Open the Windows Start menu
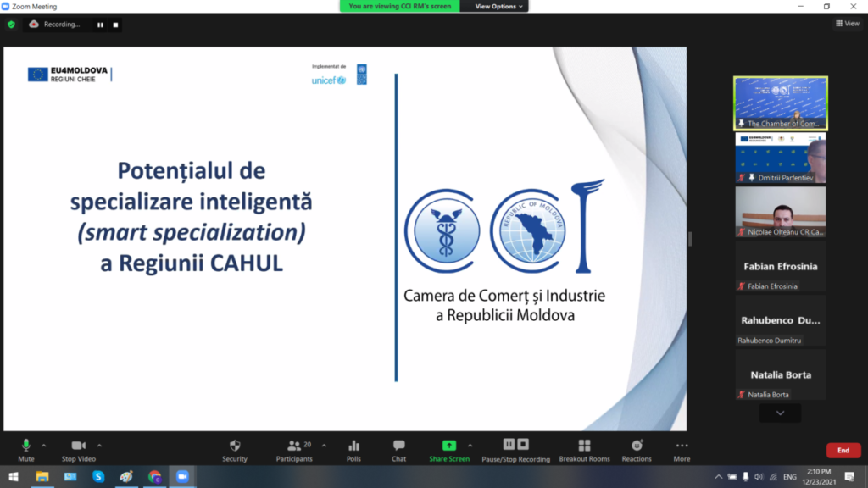The height and width of the screenshot is (488, 868). pyautogui.click(x=14, y=476)
